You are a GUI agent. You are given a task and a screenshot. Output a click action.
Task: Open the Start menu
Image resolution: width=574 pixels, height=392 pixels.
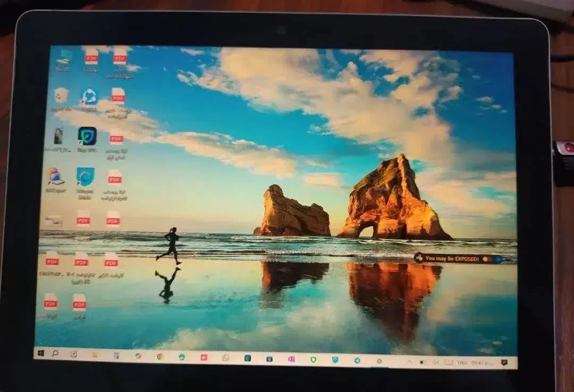40,353
